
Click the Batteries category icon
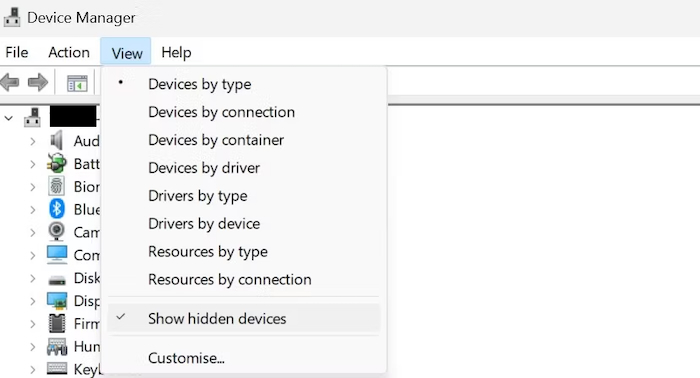pos(57,163)
